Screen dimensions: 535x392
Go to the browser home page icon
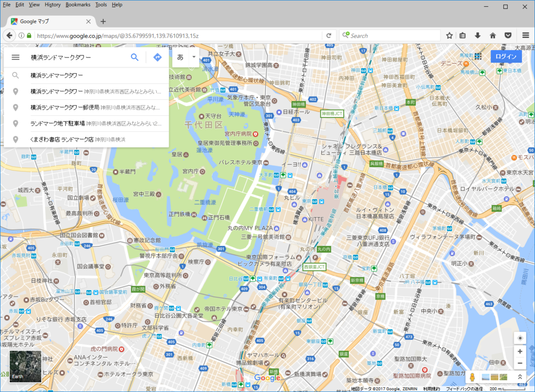tap(493, 35)
